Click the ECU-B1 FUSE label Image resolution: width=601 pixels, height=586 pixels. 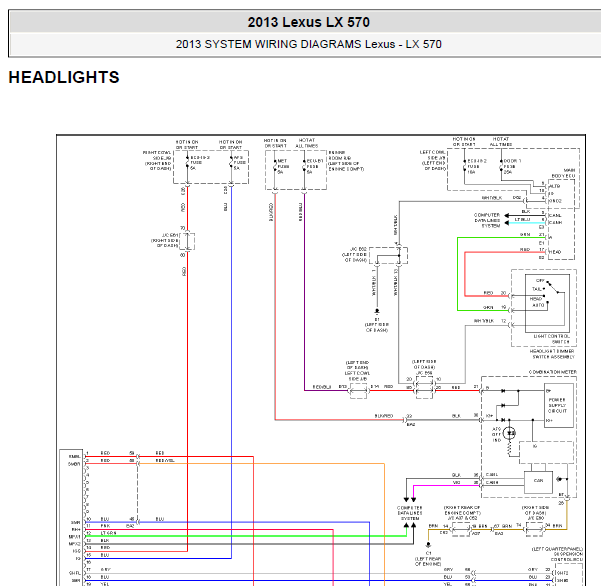click(315, 166)
